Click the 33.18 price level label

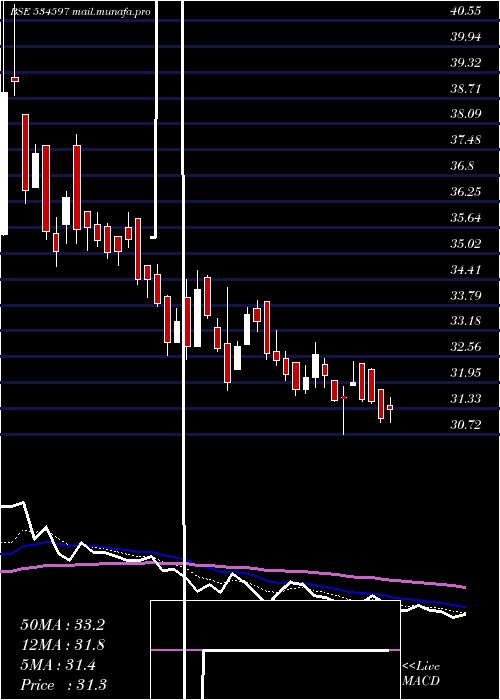(466, 321)
